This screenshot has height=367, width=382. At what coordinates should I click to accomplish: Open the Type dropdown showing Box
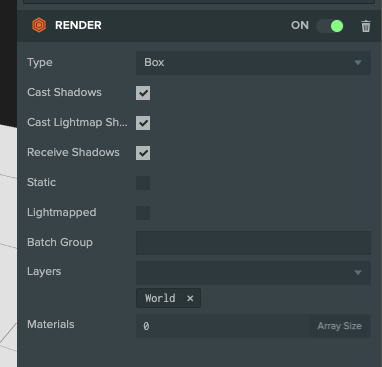[x=253, y=63]
